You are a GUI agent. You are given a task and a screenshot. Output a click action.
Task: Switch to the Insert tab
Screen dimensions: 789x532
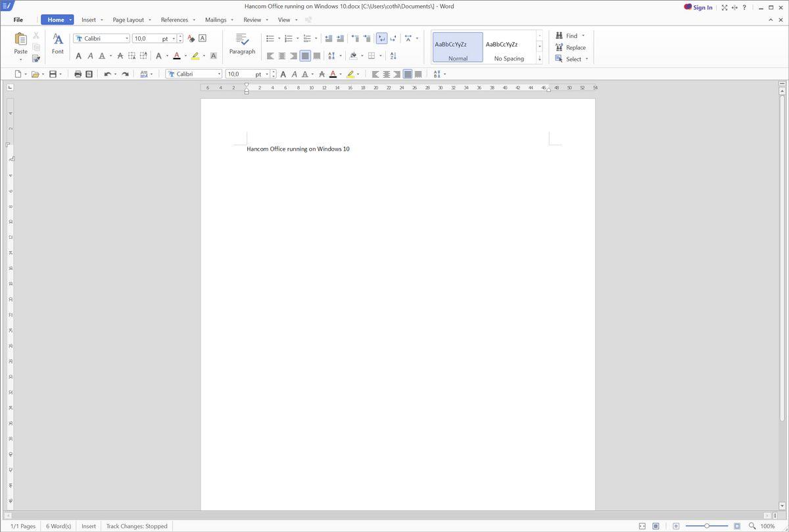pos(89,20)
